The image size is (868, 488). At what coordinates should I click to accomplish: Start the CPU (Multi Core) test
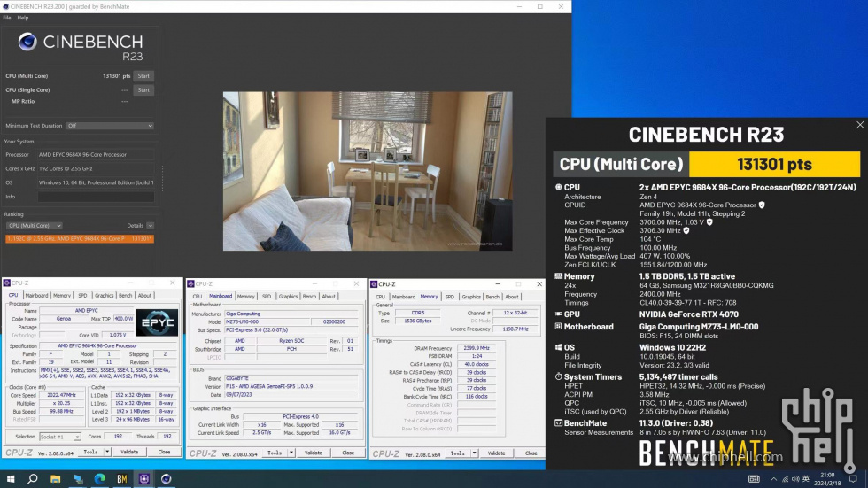click(143, 76)
